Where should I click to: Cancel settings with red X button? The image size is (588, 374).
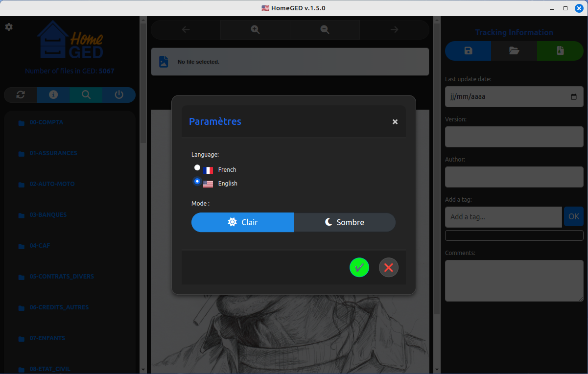click(x=389, y=267)
